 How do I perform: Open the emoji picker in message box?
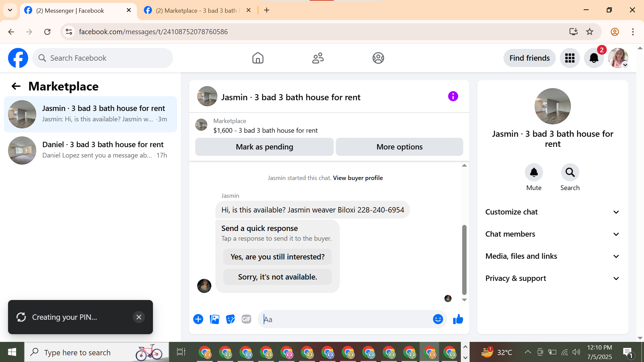[x=438, y=319]
